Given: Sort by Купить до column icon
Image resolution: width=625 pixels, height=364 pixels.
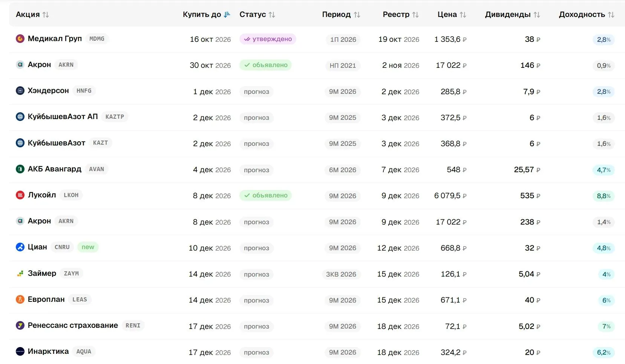Looking at the screenshot, I should (227, 15).
